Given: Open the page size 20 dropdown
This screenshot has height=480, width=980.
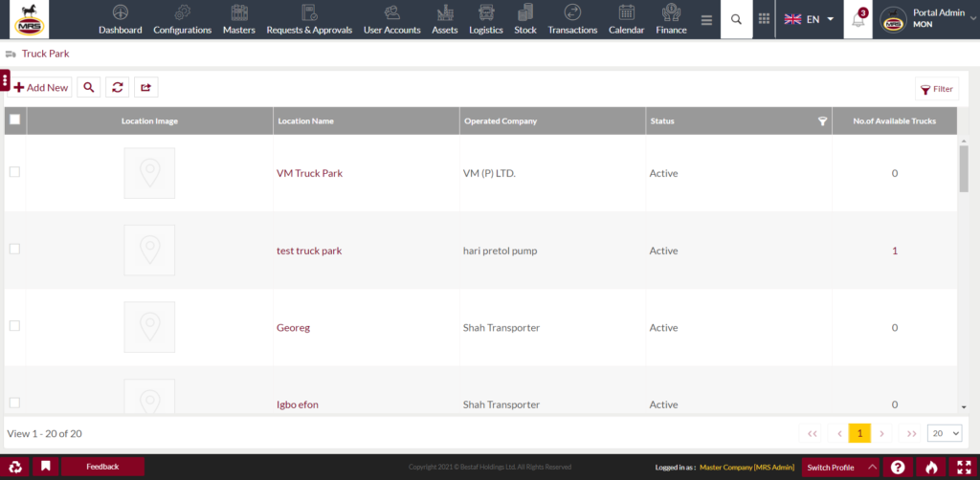Looking at the screenshot, I should click(945, 433).
